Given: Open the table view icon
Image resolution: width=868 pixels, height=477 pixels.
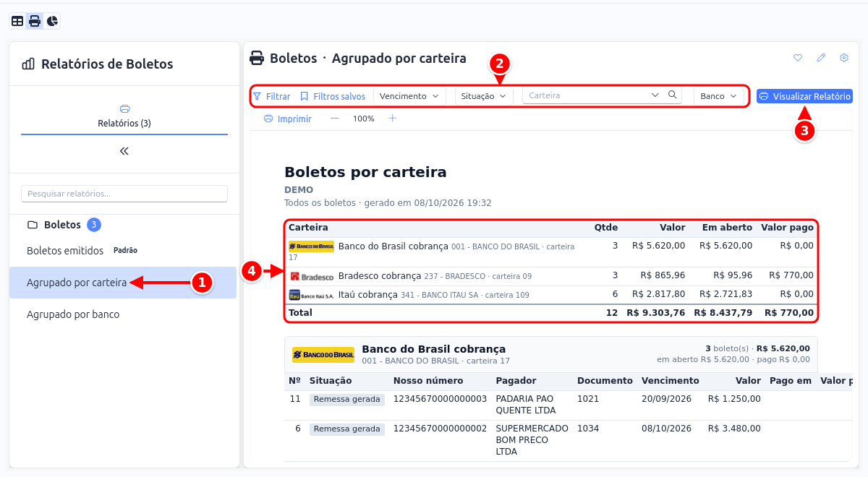Looking at the screenshot, I should click(x=17, y=21).
